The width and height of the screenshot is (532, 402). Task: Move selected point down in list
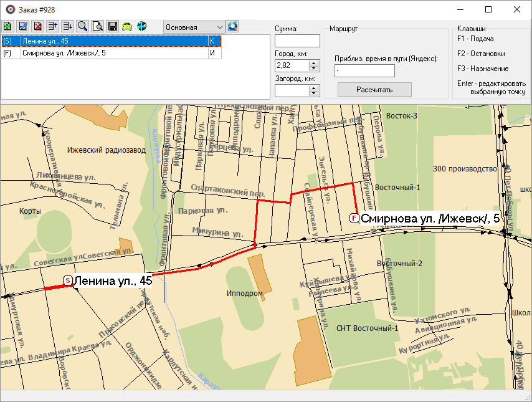point(67,27)
